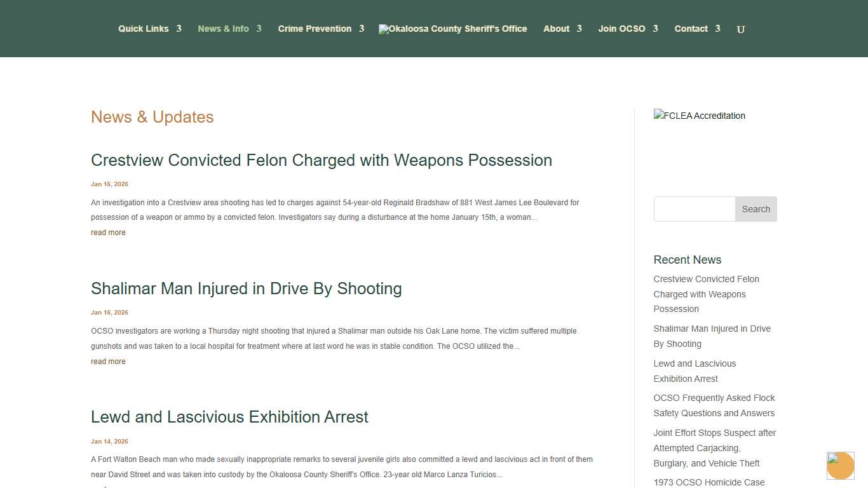The width and height of the screenshot is (868, 488).
Task: Click the FCLEA Accreditation badge
Action: [699, 116]
